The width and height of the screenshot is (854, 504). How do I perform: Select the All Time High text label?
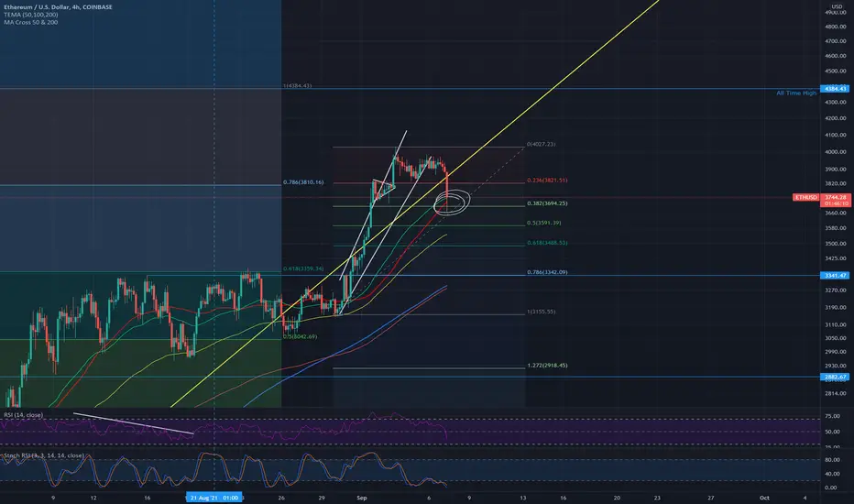pos(796,93)
